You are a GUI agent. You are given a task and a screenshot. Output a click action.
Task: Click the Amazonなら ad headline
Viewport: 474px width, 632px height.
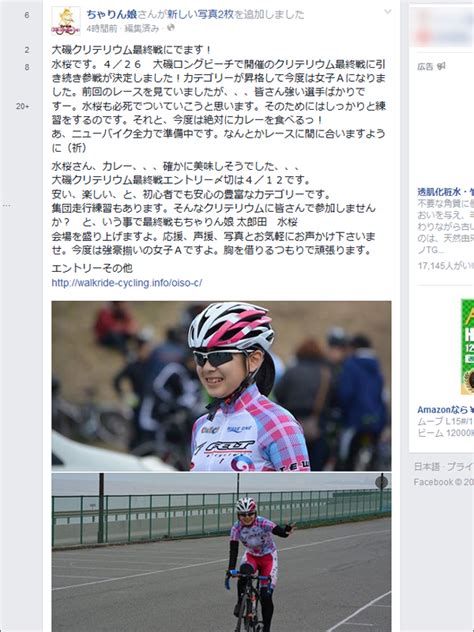(x=445, y=410)
